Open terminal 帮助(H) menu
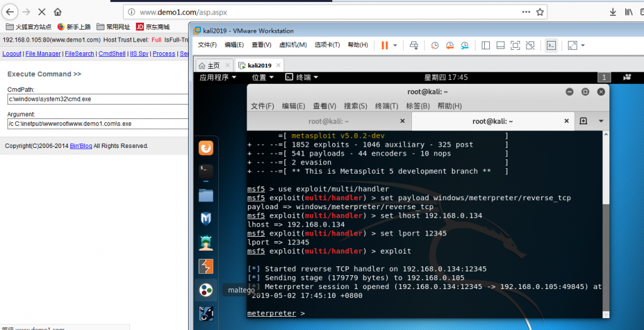Screen dimensions: 644x330 pyautogui.click(x=449, y=106)
